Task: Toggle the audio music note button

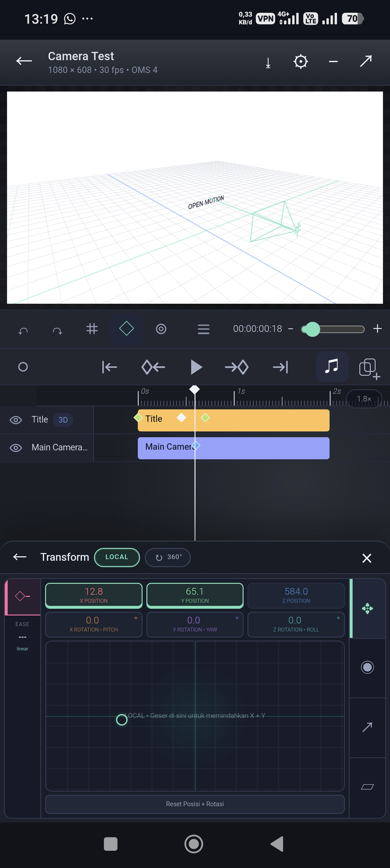Action: pos(332,366)
